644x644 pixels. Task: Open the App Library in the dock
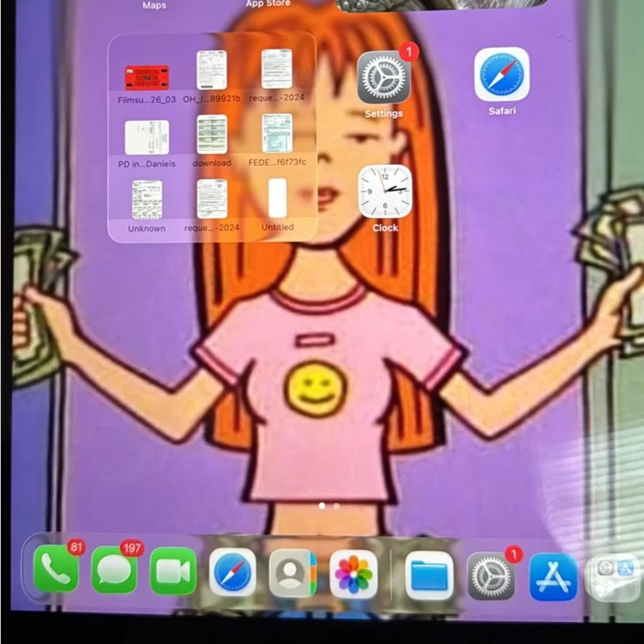614,578
